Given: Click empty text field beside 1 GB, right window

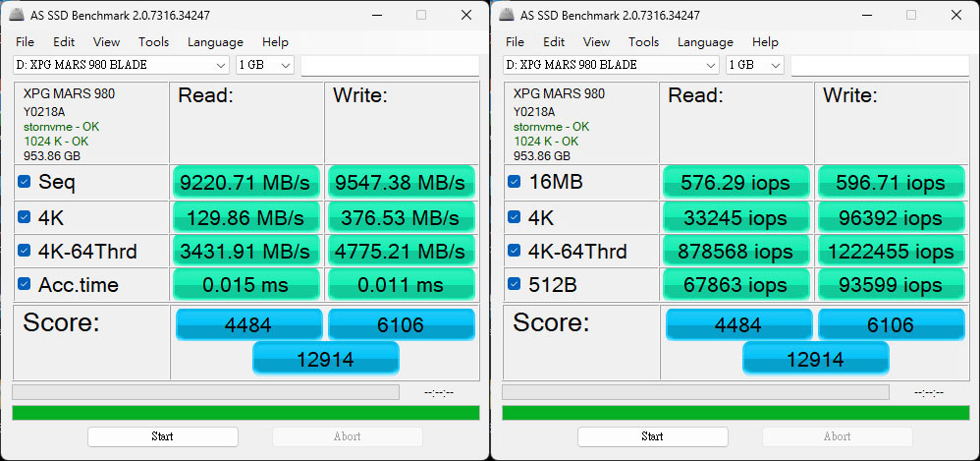Looking at the screenshot, I should (880, 65).
